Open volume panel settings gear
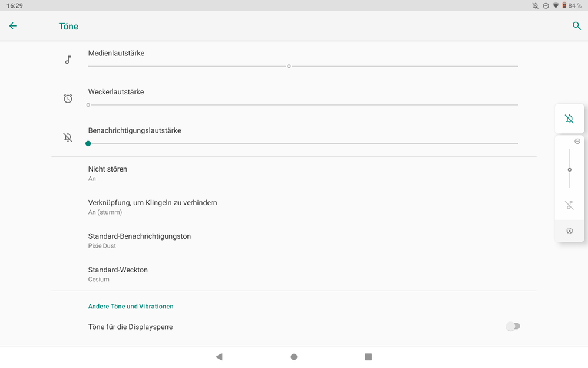Screen dimensions: 588x368 pyautogui.click(x=569, y=231)
